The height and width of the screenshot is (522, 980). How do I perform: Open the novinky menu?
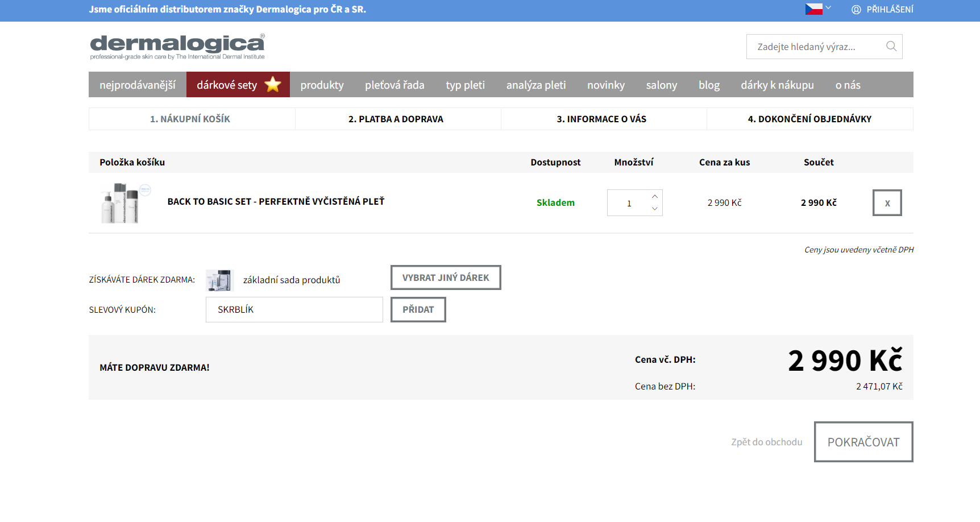[x=605, y=85]
